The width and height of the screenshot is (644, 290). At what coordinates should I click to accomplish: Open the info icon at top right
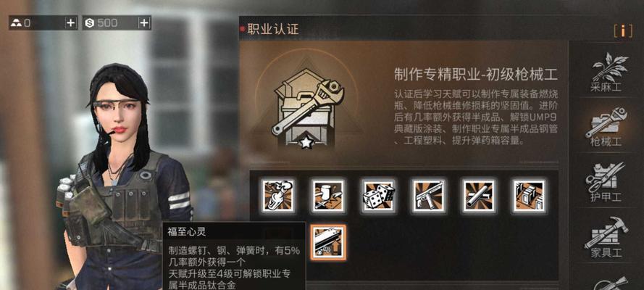click(x=623, y=30)
